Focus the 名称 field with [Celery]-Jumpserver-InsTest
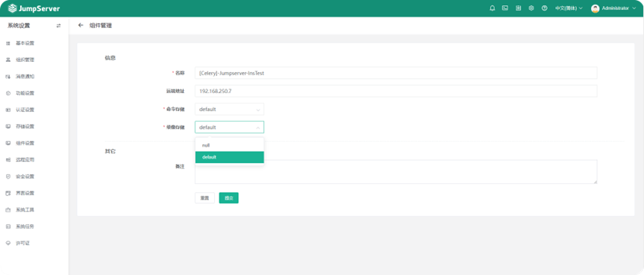Viewport: 644px width, 275px height. (x=396, y=73)
